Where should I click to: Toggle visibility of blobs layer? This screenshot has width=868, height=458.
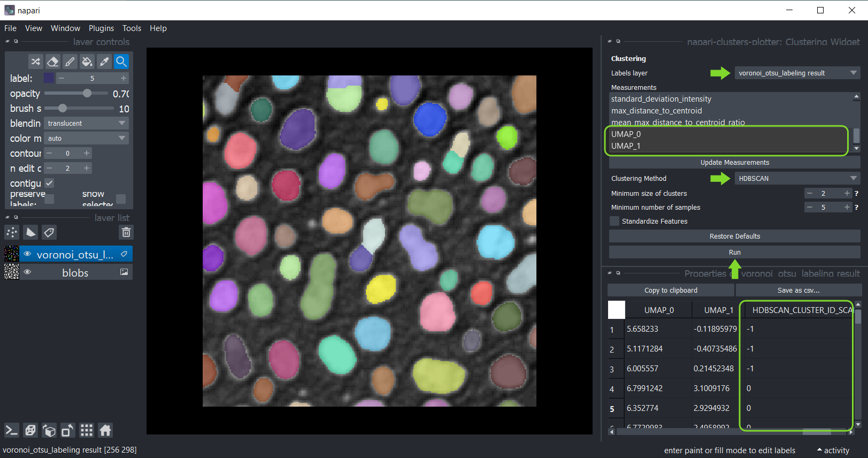point(27,272)
